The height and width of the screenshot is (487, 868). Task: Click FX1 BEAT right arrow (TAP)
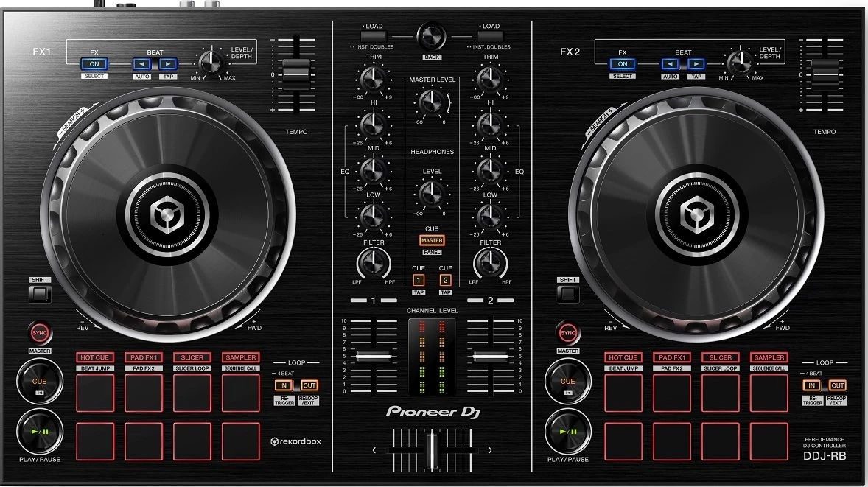coord(168,64)
